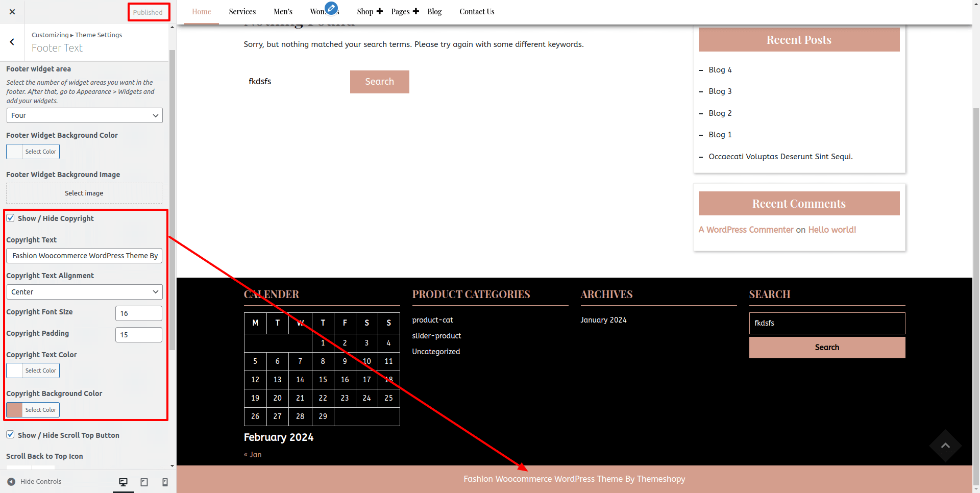This screenshot has width=980, height=493.
Task: Expand the Shop menu plus icon
Action: (379, 11)
